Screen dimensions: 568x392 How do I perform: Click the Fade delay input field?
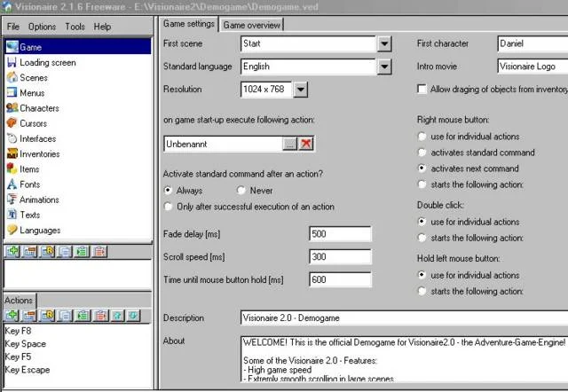[x=340, y=234]
